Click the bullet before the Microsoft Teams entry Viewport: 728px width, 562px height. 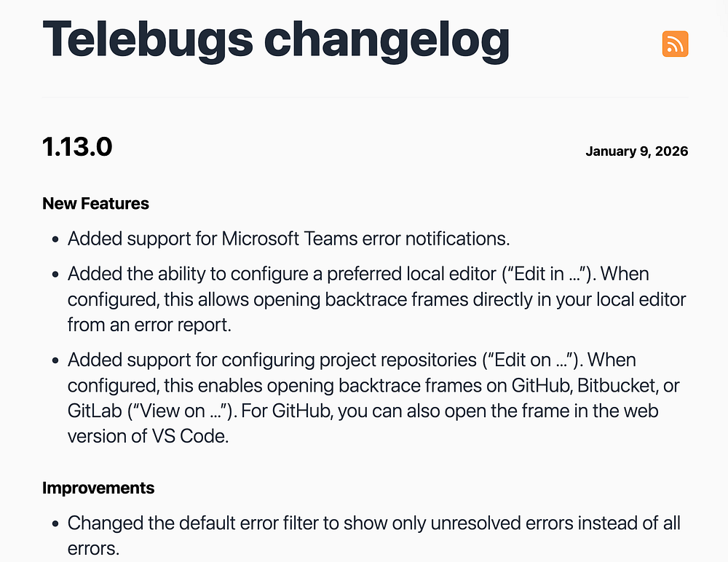click(x=56, y=239)
